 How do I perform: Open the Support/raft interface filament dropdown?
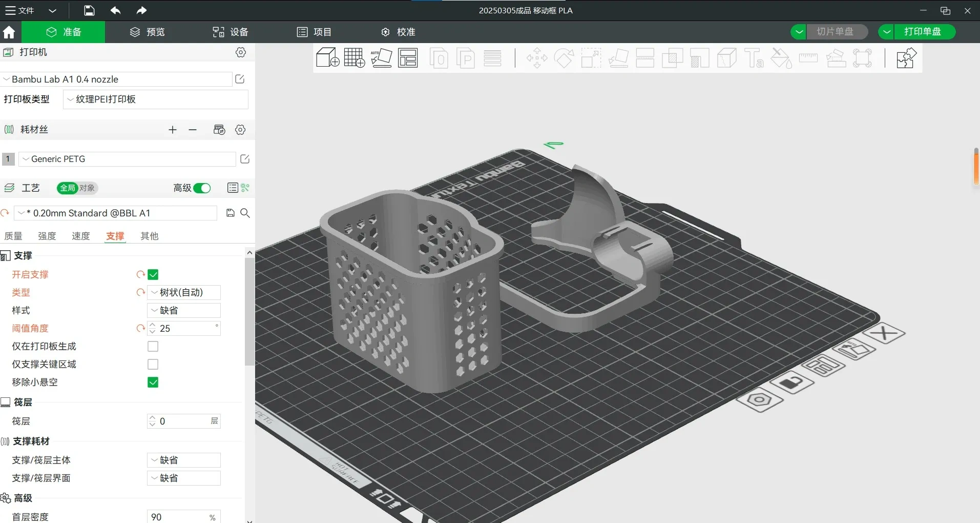pos(184,478)
